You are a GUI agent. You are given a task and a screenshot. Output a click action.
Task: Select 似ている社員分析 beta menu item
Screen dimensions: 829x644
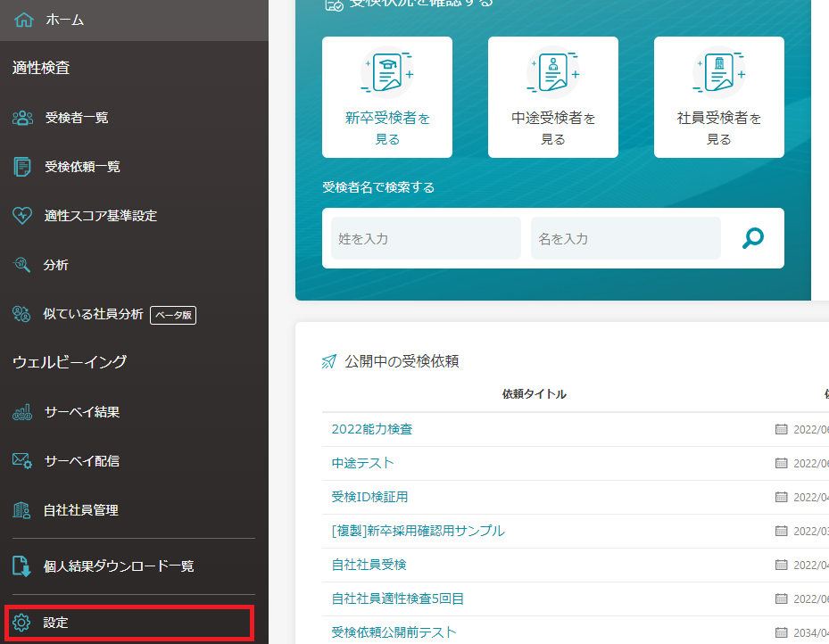(93, 314)
